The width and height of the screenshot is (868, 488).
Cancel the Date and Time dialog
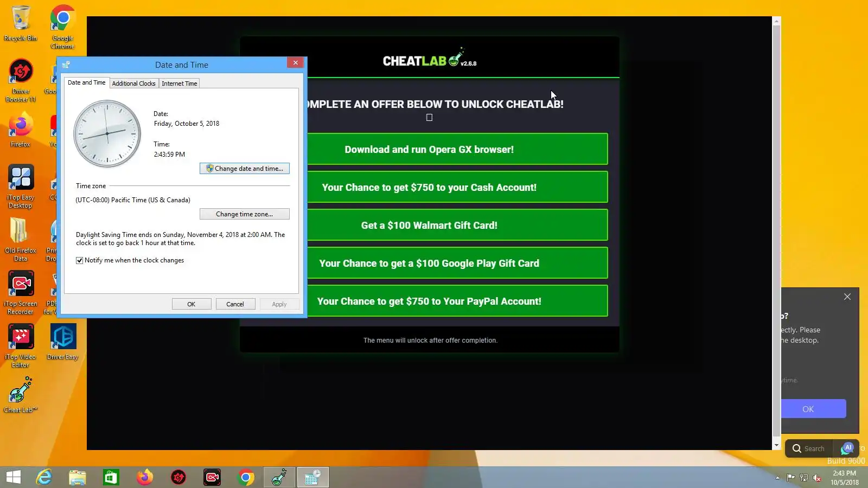[235, 304]
